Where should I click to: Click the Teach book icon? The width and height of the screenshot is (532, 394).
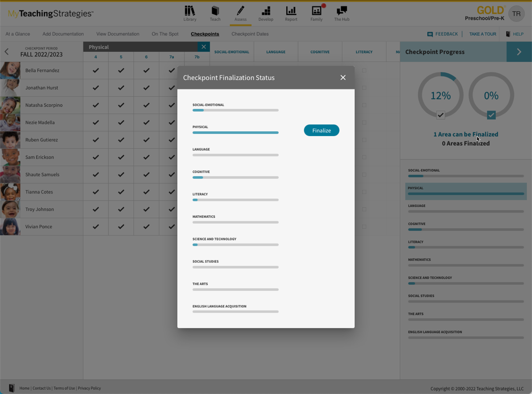(x=215, y=11)
